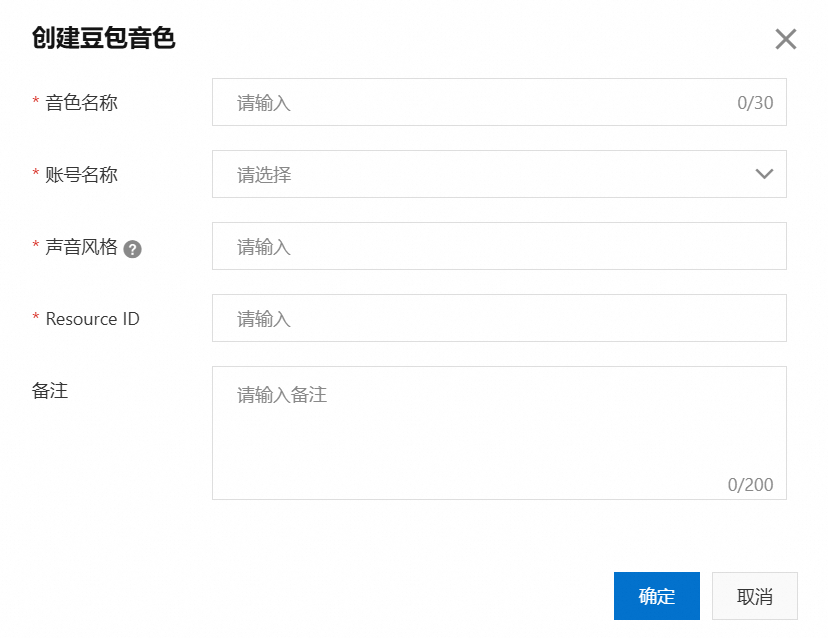Screen dimensions: 828x638
Task: Click the 0/200 character counter
Action: (750, 484)
